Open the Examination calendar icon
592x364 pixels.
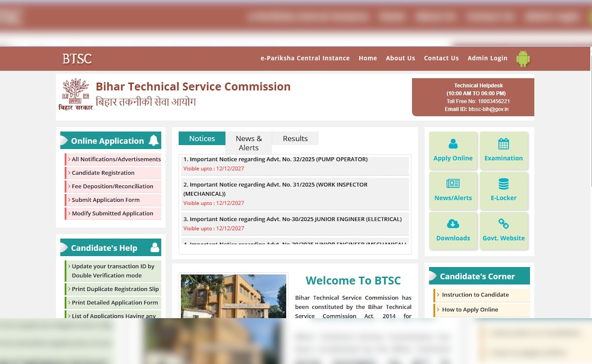[503, 144]
